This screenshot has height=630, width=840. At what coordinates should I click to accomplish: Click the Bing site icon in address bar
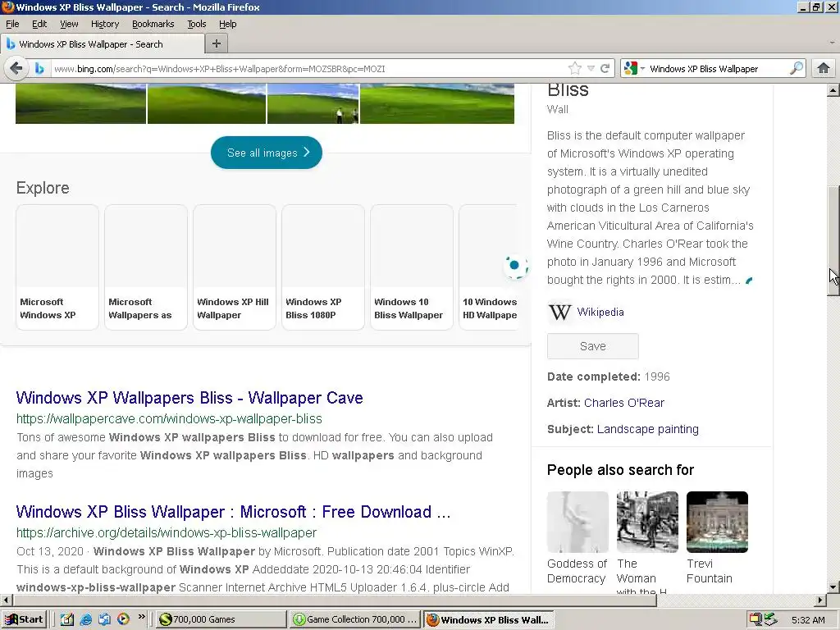point(39,69)
